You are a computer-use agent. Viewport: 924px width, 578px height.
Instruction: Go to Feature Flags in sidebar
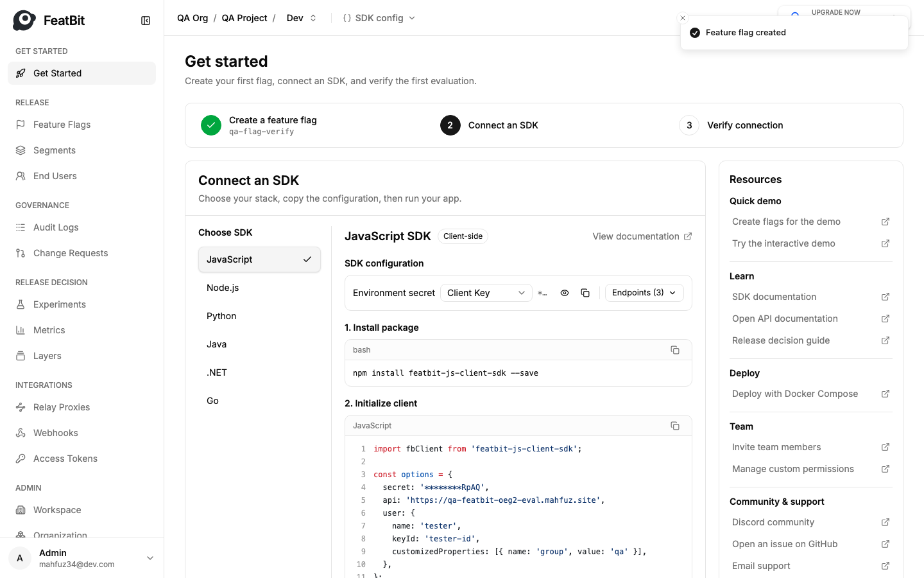pos(81,125)
